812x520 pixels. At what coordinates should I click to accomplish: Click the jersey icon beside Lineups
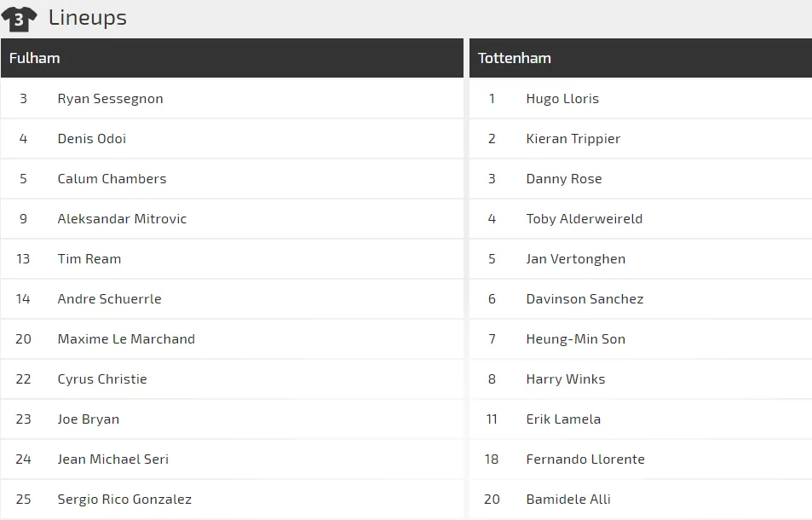pyautogui.click(x=19, y=18)
